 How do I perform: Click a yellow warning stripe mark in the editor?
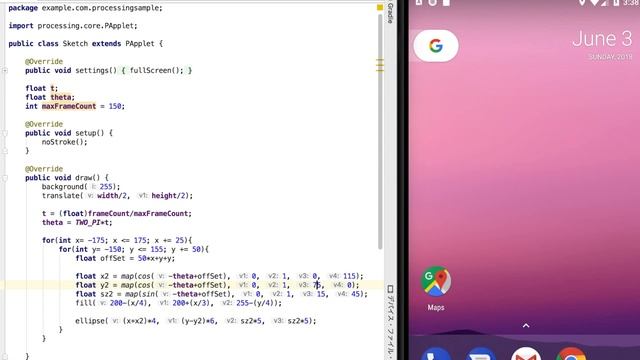click(380, 65)
